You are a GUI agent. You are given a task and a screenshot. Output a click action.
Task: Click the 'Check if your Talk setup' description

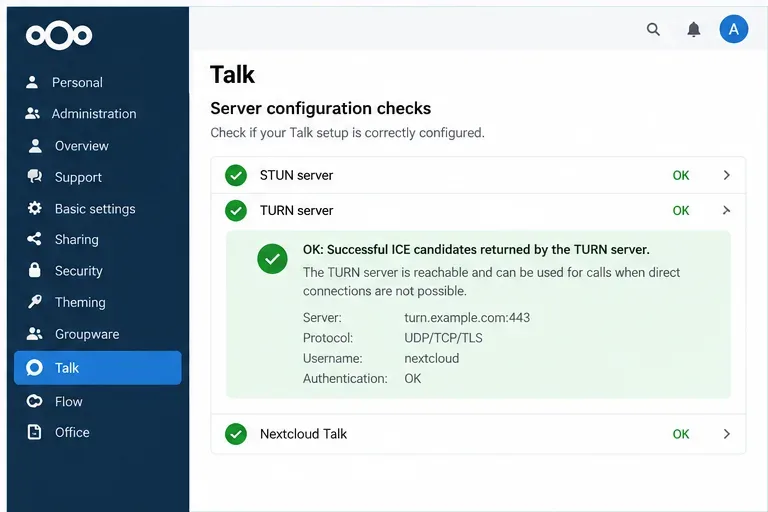[x=347, y=133]
